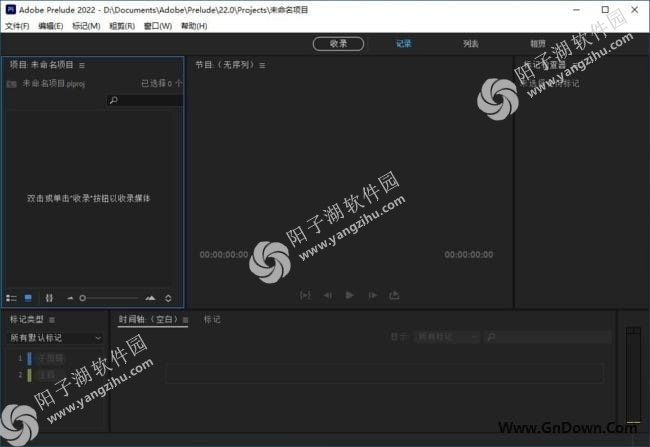650x447 pixels.
Task: Step back one frame in monitor
Action: click(327, 295)
